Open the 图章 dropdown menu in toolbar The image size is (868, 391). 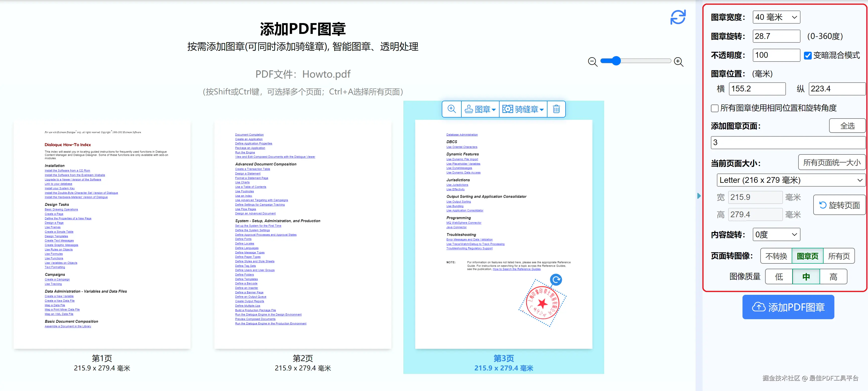[480, 109]
